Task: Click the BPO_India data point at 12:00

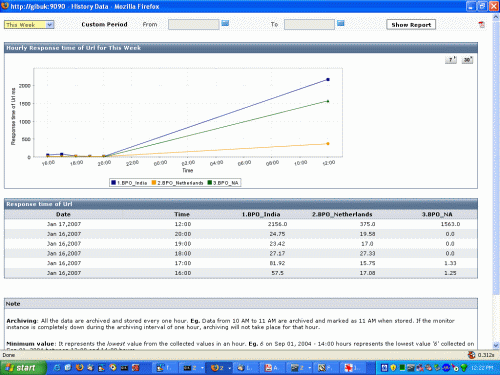Action: click(x=328, y=80)
